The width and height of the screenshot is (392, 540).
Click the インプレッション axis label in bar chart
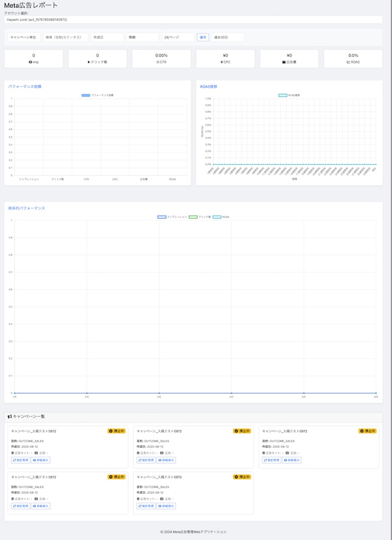29,179
